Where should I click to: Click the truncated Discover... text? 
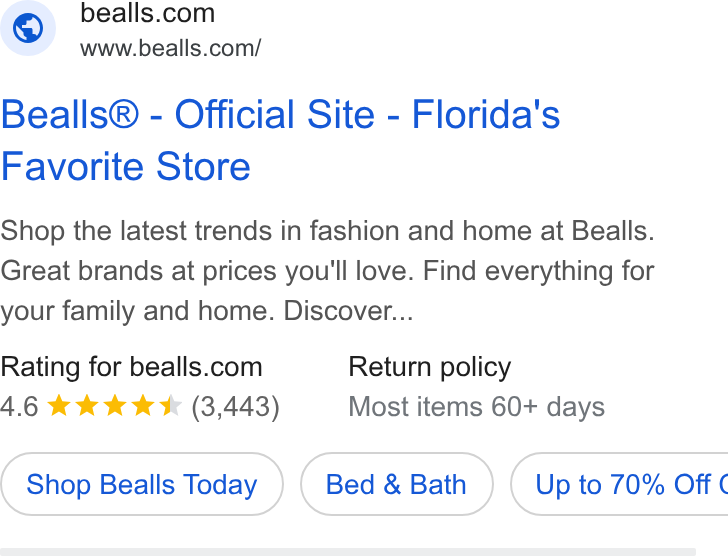tap(348, 310)
